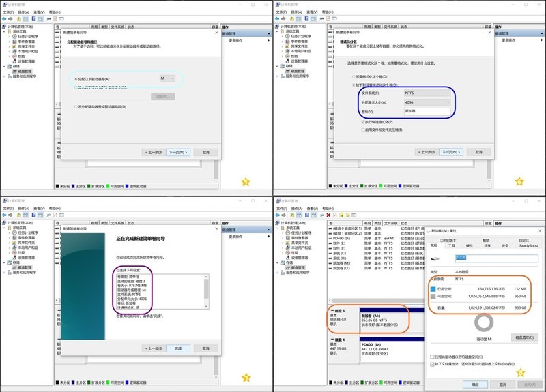Click the Up-one-level folder icon in the drive-letter wizard window
Viewport: 546px width, 392px height.
pyautogui.click(x=19, y=19)
